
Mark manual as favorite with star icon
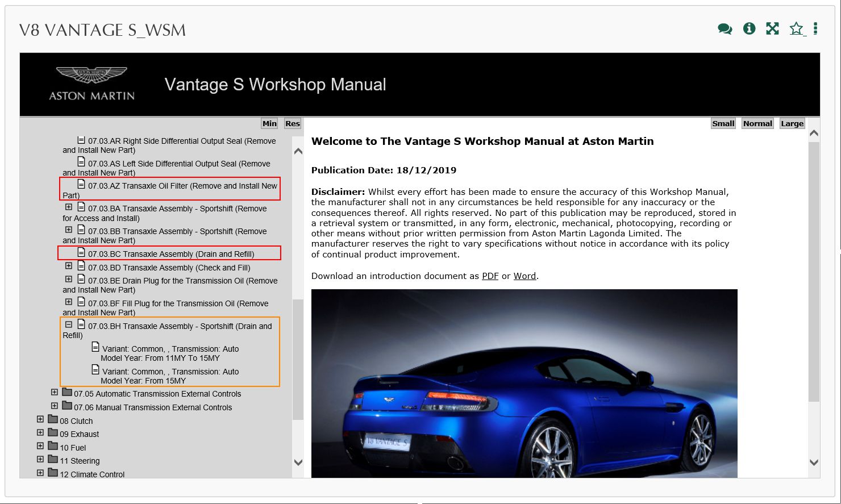click(797, 28)
